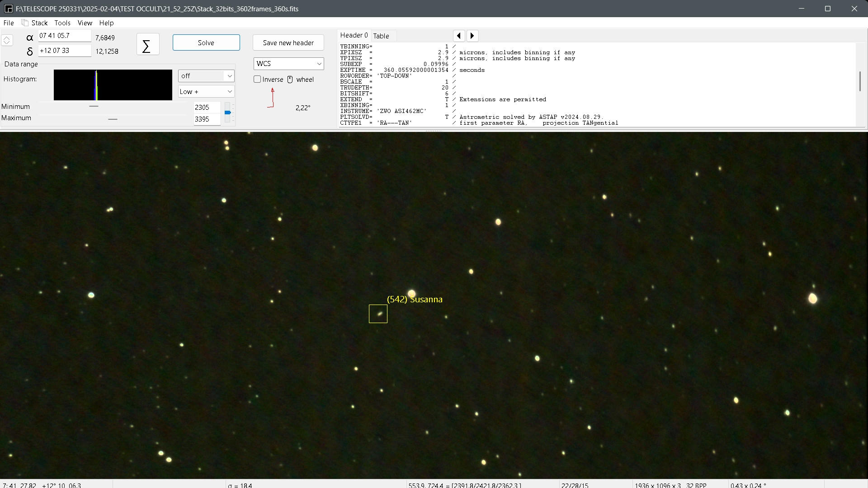868x488 pixels.
Task: Click the red north arrow indicator
Action: click(271, 98)
